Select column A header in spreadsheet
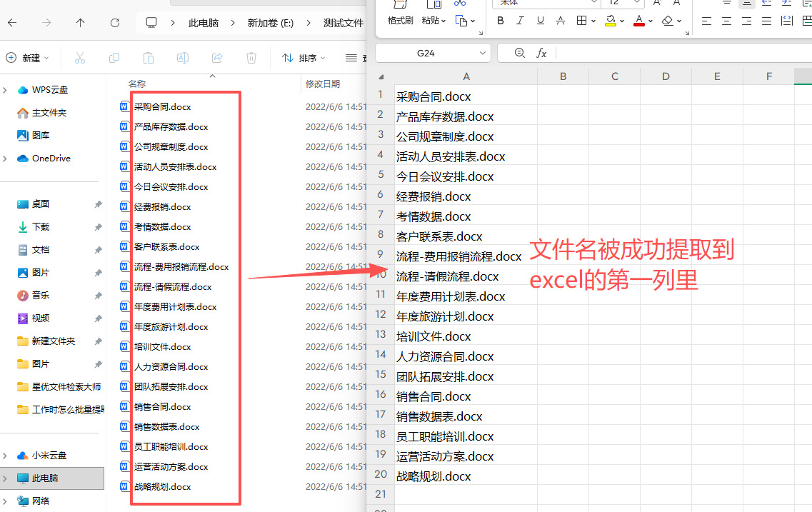 [466, 76]
